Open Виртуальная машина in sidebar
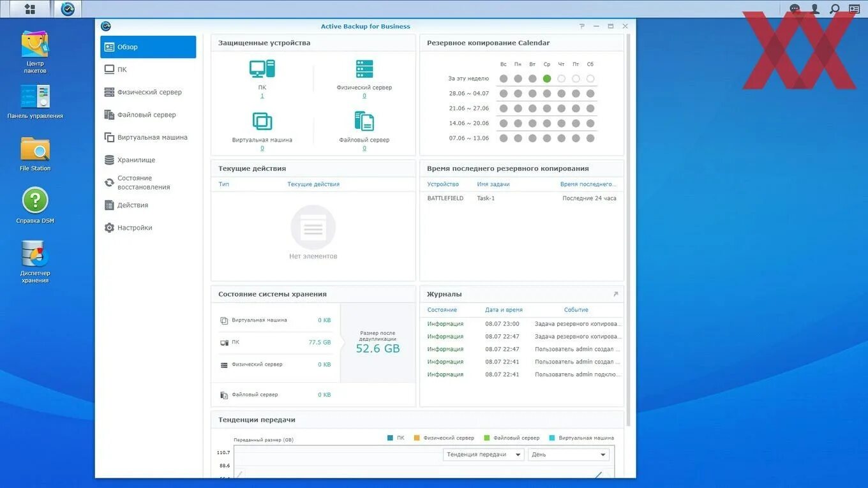Screen dimensions: 868x488 pyautogui.click(x=148, y=137)
